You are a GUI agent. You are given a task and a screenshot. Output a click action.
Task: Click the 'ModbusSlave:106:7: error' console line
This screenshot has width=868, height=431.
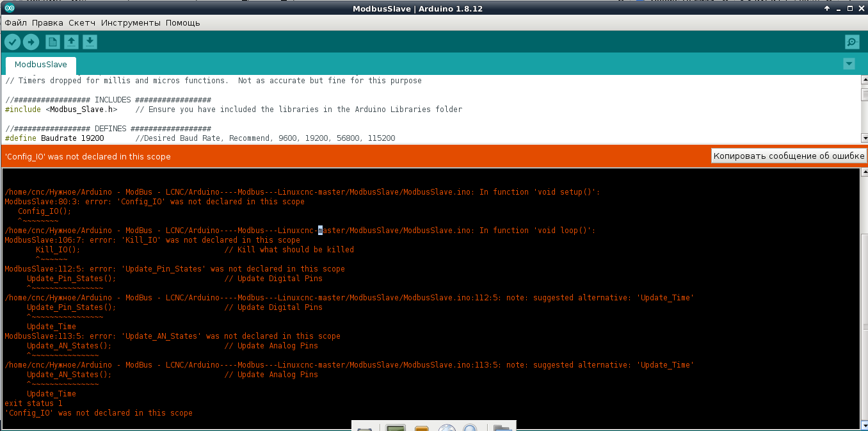[152, 240]
